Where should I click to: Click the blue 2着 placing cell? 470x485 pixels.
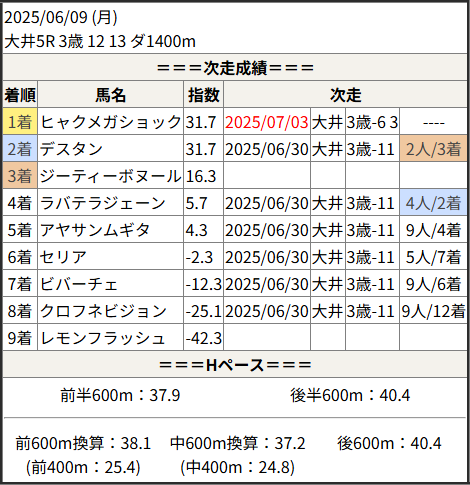[20, 149]
